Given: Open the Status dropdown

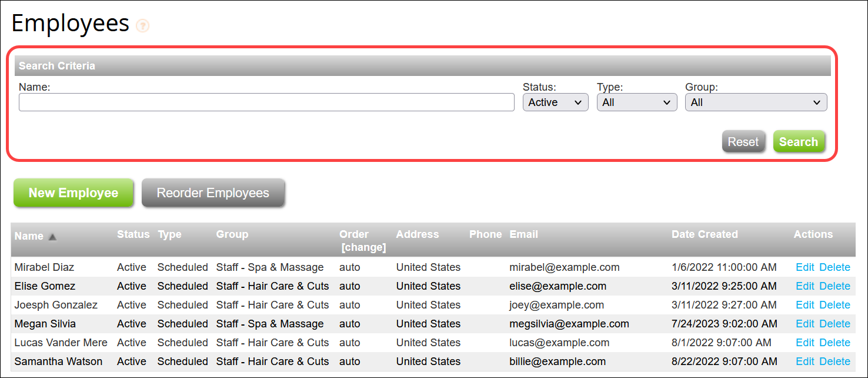Looking at the screenshot, I should (x=555, y=102).
